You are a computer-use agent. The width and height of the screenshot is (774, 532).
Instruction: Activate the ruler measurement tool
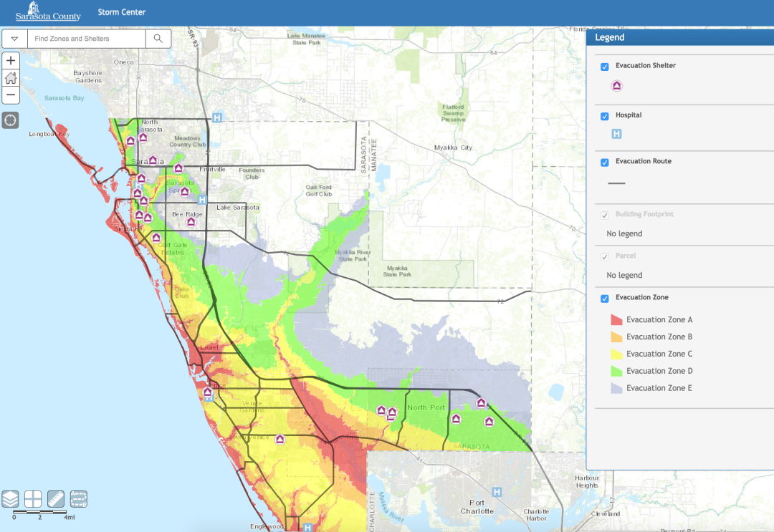tap(56, 498)
